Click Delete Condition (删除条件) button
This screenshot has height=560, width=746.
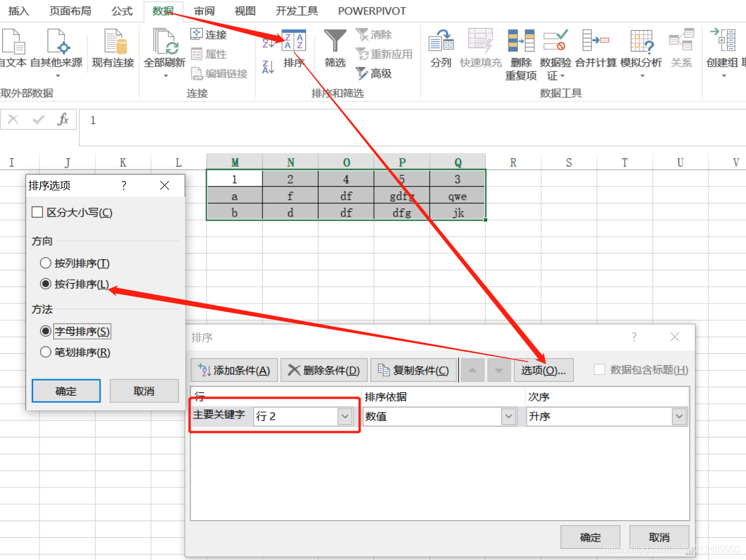pyautogui.click(x=324, y=370)
